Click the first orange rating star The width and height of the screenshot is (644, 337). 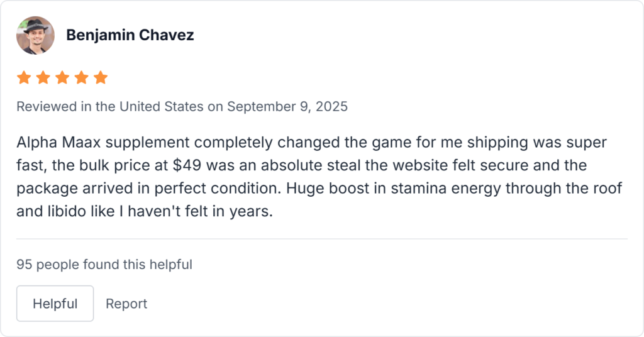click(x=24, y=78)
